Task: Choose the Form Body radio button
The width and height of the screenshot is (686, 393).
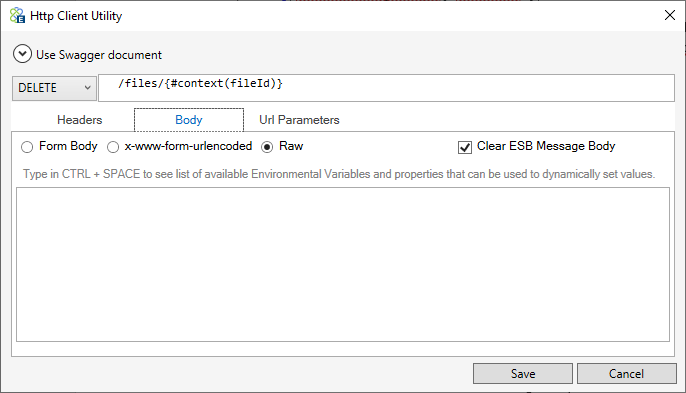Action: click(27, 147)
